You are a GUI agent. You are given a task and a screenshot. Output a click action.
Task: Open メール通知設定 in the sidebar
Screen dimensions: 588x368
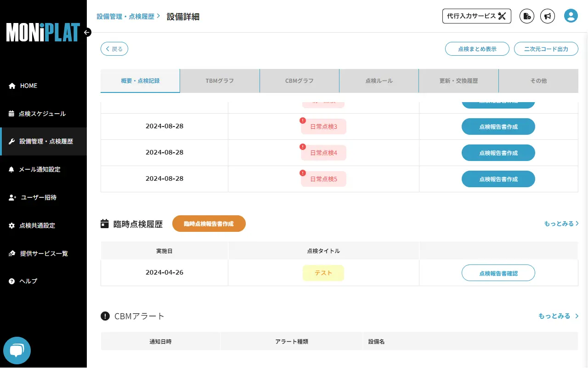[39, 169]
